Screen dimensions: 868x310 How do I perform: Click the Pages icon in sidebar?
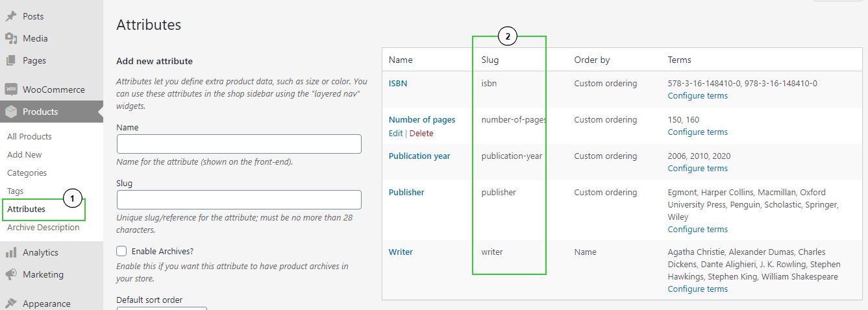pos(11,60)
